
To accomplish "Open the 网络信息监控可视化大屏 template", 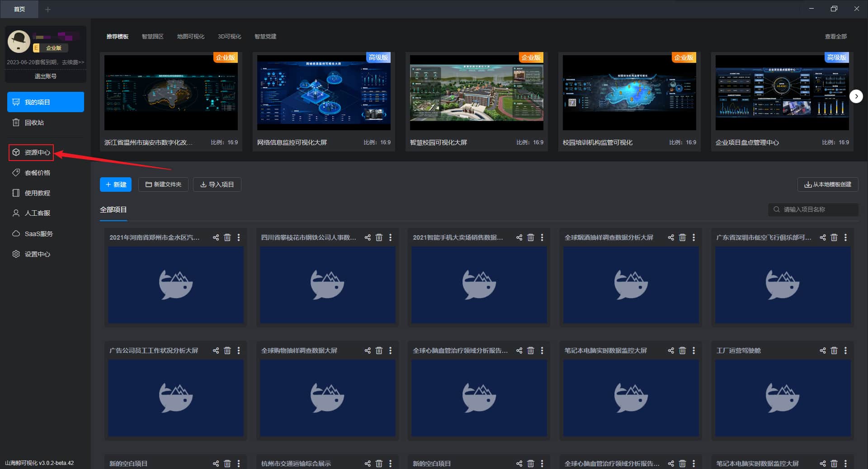I will click(324, 93).
